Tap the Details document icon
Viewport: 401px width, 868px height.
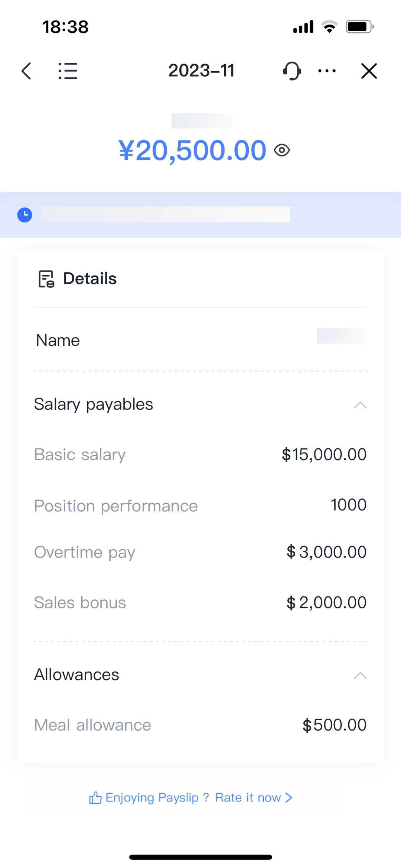[x=46, y=279]
